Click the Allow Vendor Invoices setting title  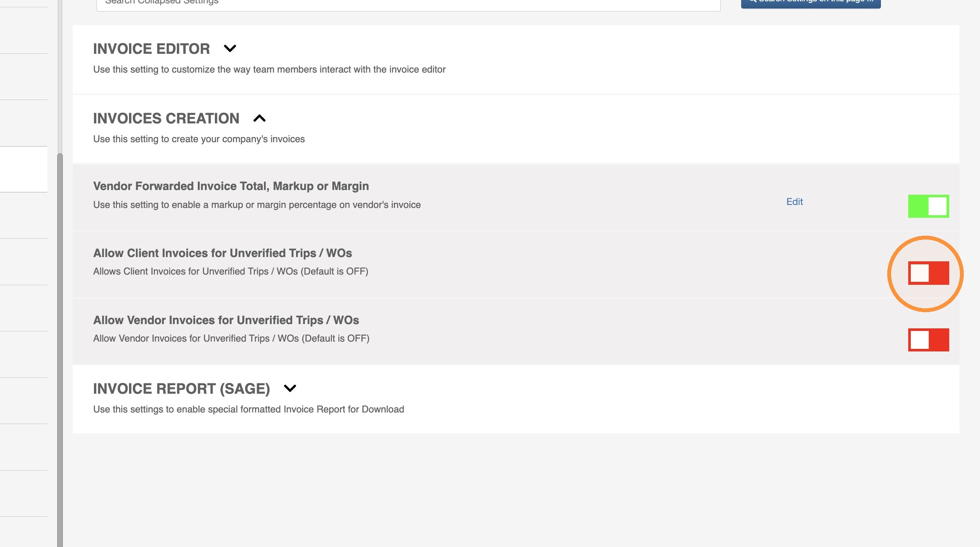pos(226,320)
